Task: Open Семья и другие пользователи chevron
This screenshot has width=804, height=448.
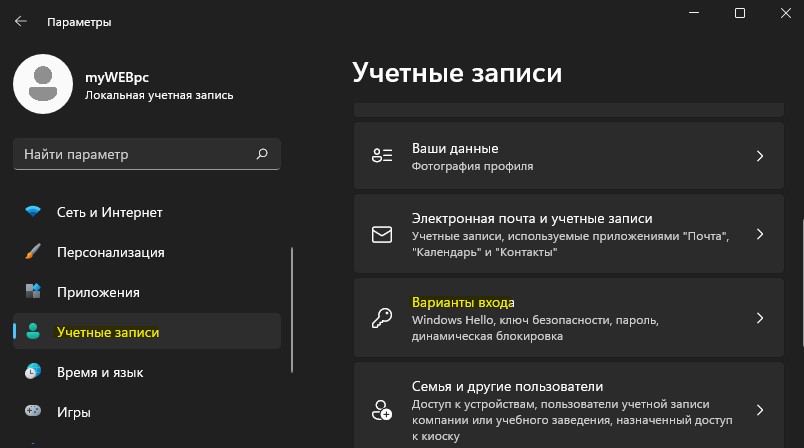Action: 760,410
